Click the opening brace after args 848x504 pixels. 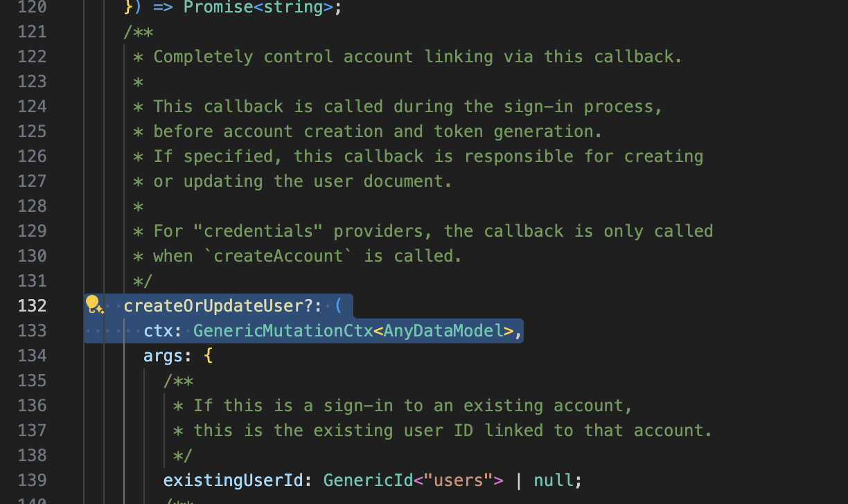pos(208,355)
